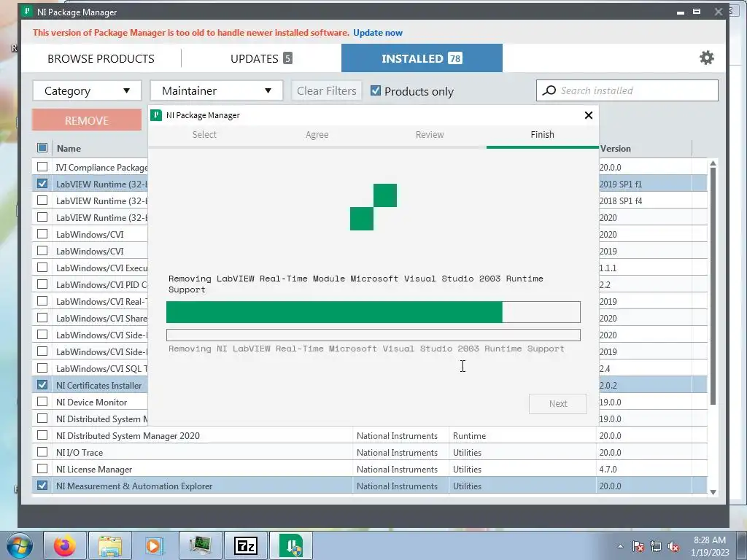Click the empty secondary progress bar
Screen dimensions: 747x560
tap(373, 335)
